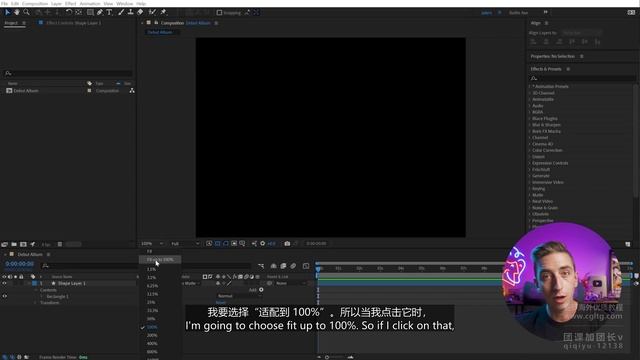This screenshot has width=640, height=360.
Task: Select the Zoom magnifier tool
Action: coord(26,13)
